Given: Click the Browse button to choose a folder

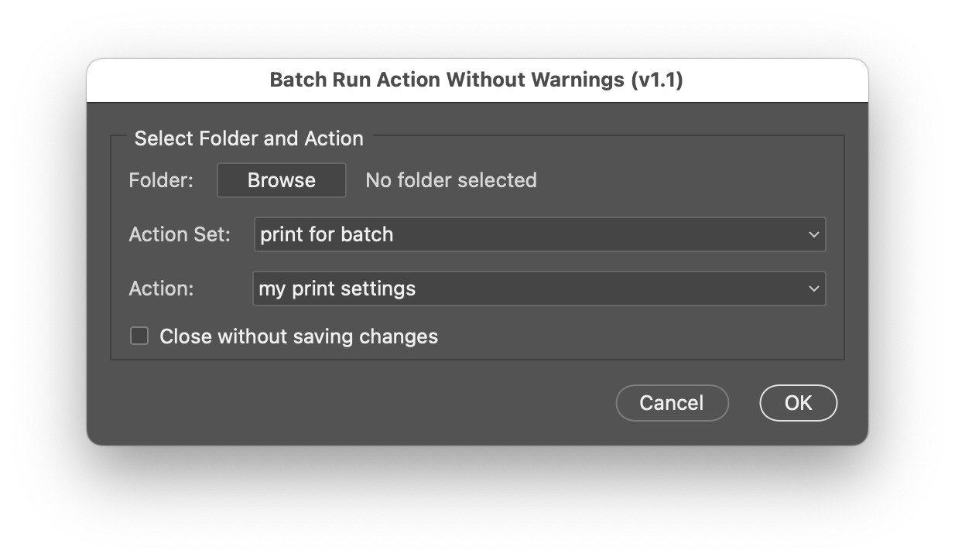Looking at the screenshot, I should pos(281,180).
